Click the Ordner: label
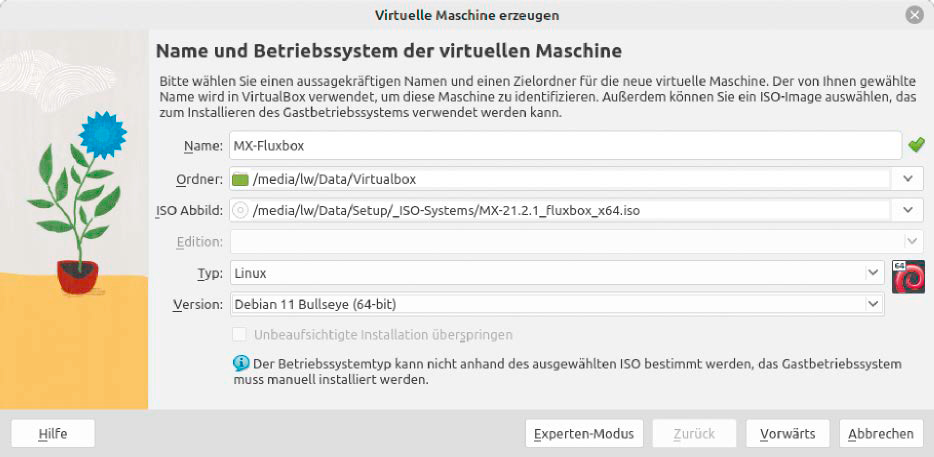Screen dimensions: 934x457 click(x=200, y=179)
